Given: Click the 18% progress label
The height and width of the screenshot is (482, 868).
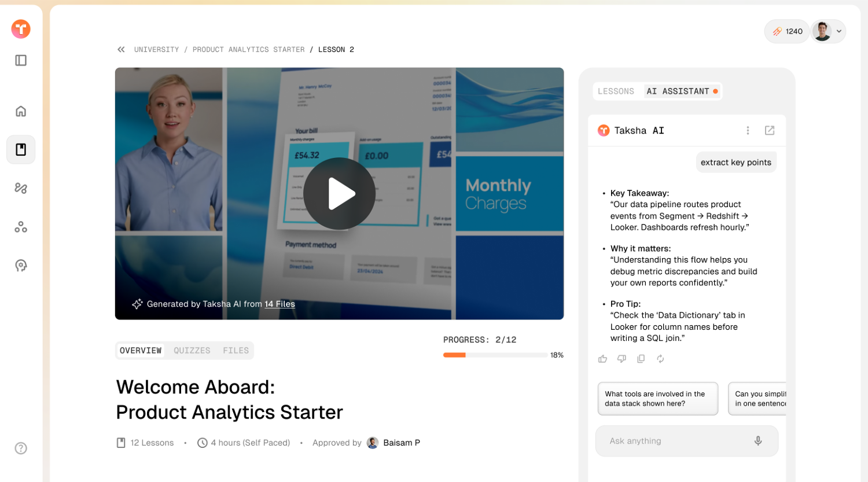Looking at the screenshot, I should coord(557,355).
